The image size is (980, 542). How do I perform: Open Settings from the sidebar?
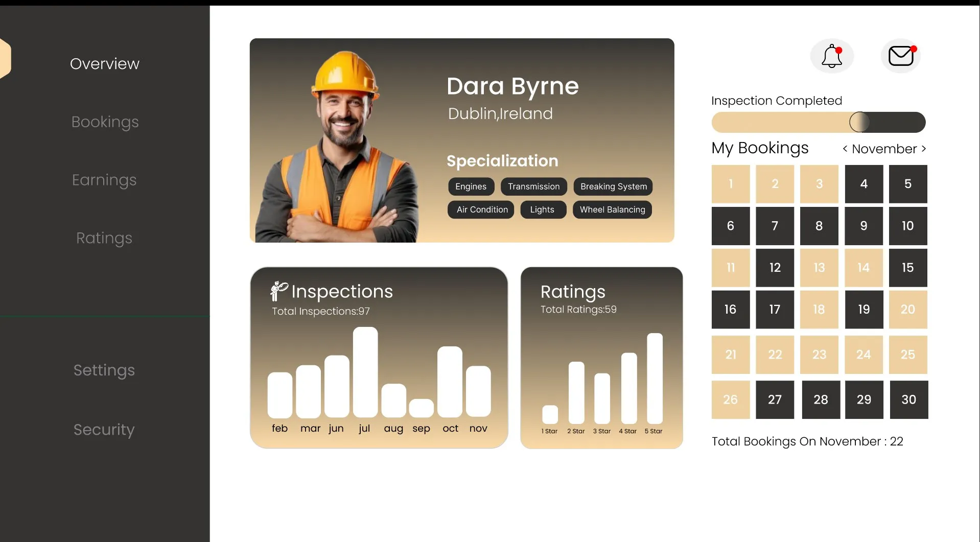(x=104, y=370)
